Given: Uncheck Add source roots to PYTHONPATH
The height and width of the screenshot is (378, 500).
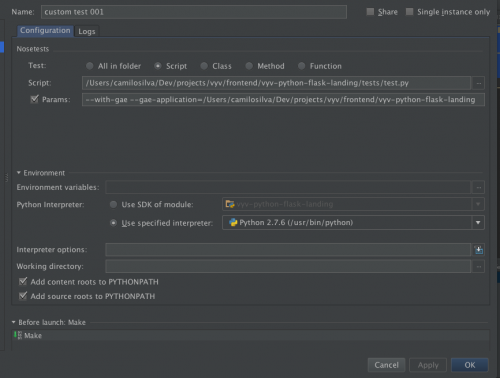Looking at the screenshot, I should tap(23, 296).
